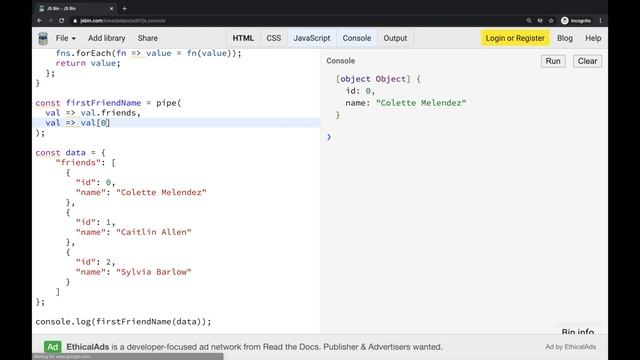Click the Console panel heading

(340, 61)
